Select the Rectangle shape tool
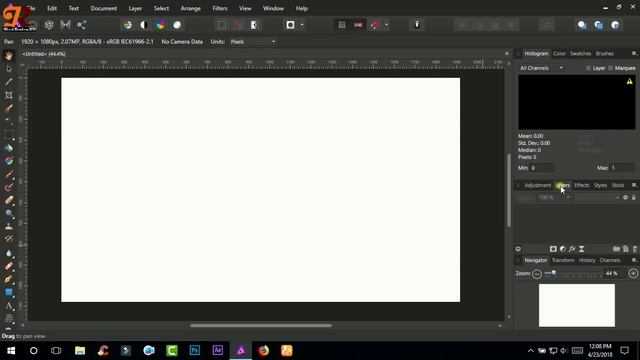The height and width of the screenshot is (360, 640). point(9,293)
